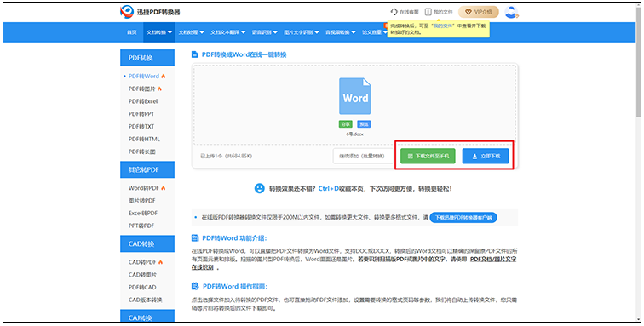Select PDF转换 sidebar section header

pos(147,58)
